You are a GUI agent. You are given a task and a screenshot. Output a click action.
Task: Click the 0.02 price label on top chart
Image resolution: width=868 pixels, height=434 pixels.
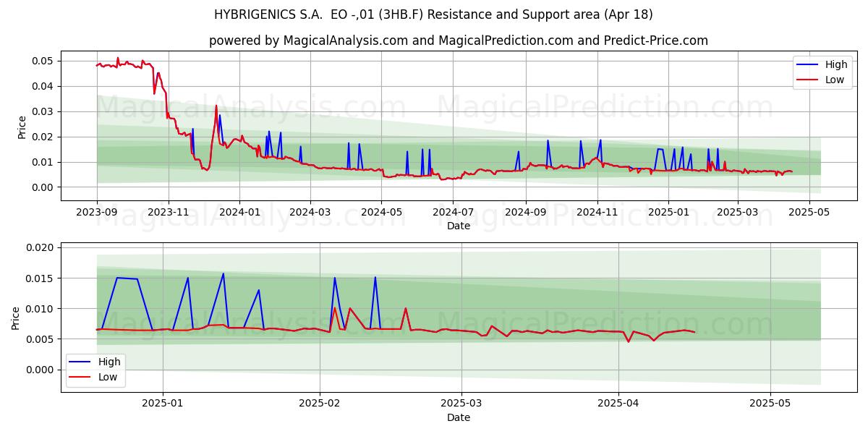43,137
